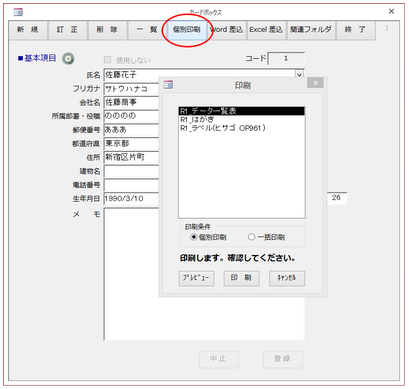This screenshot has width=409, height=389.
Task: Click the フリガナ input field
Action: (132, 89)
